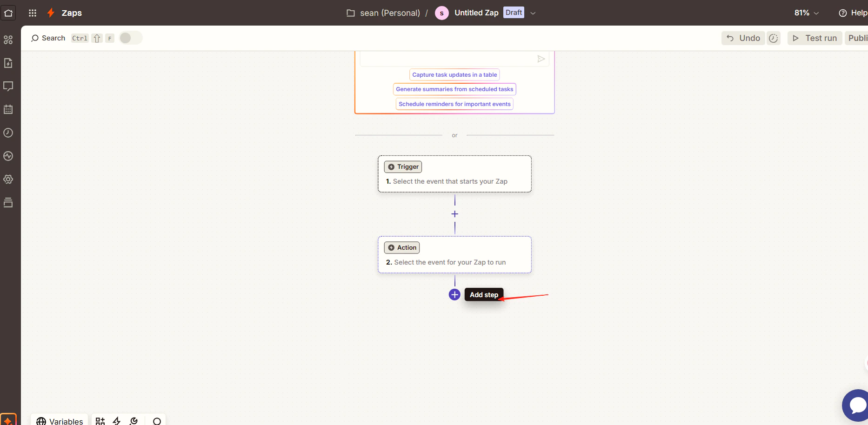Expand the Zap title dropdown chevron
Viewport: 868px width, 425px height.
pyautogui.click(x=533, y=13)
